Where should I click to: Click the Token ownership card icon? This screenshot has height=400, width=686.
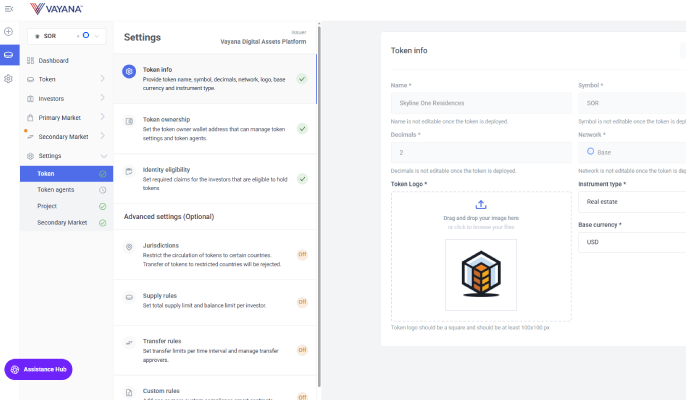pyautogui.click(x=129, y=120)
